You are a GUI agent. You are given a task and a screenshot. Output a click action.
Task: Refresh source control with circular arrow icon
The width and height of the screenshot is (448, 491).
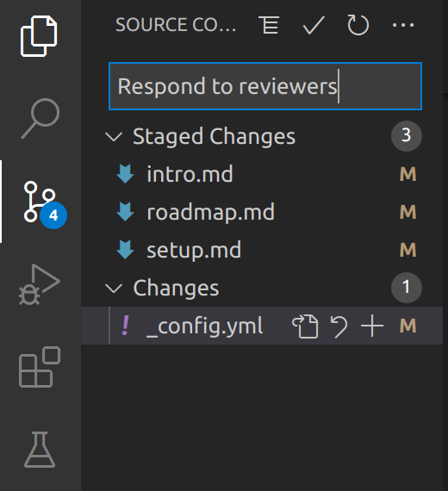click(x=358, y=25)
